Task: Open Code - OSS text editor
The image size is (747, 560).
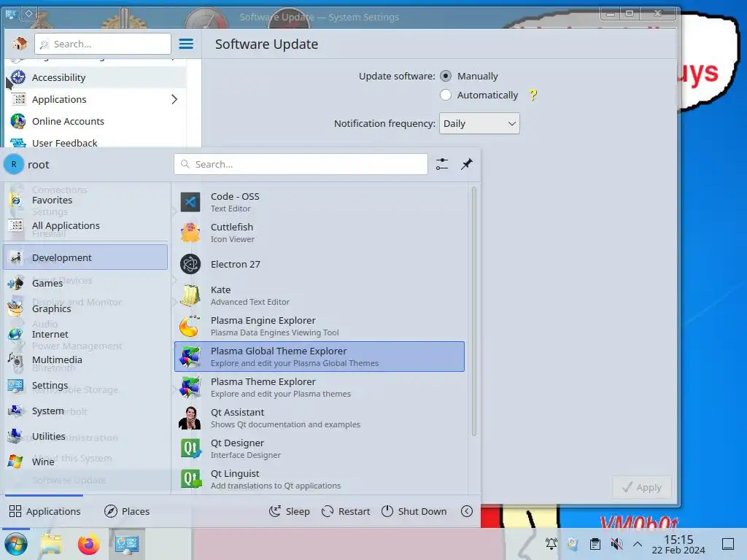Action: pyautogui.click(x=320, y=203)
